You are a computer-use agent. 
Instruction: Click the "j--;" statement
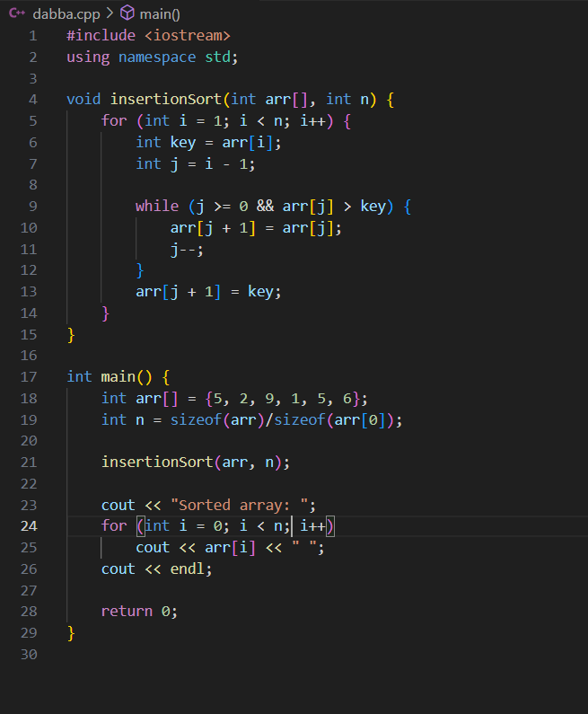187,250
